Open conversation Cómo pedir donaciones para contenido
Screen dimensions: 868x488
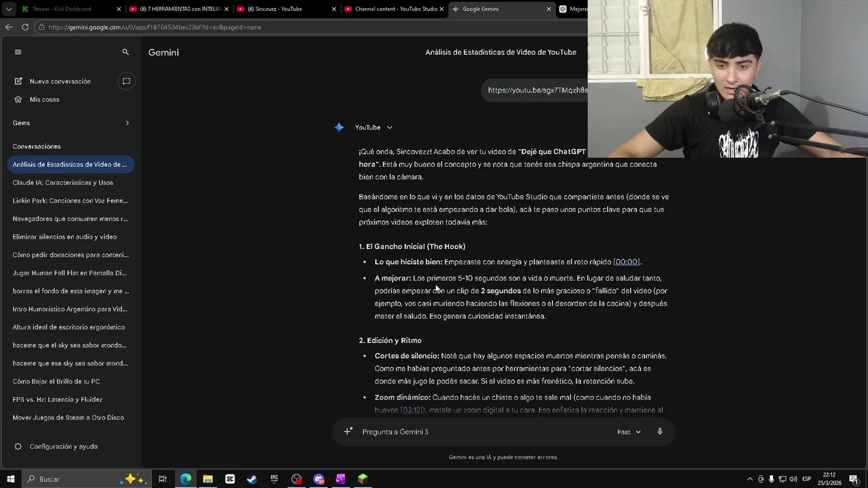coord(71,255)
